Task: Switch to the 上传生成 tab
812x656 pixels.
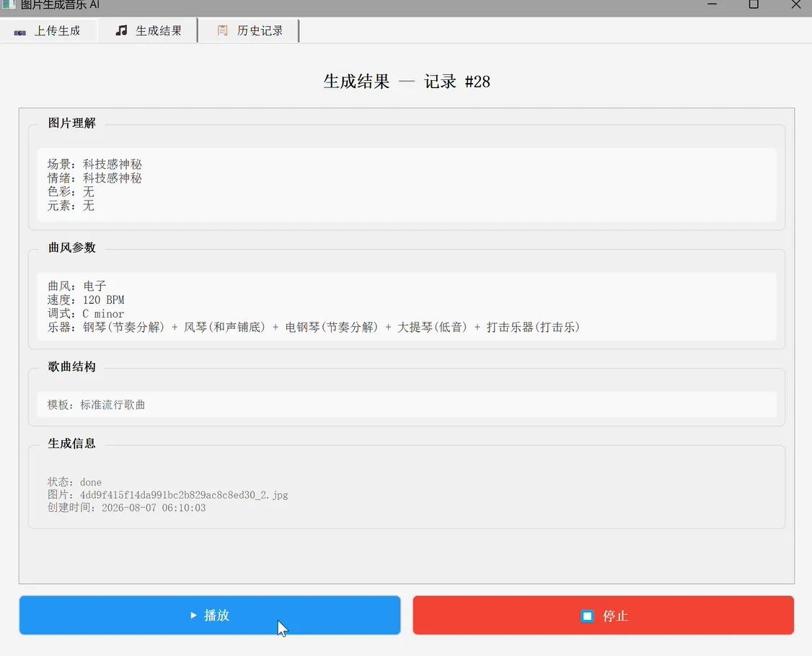Action: tap(48, 30)
